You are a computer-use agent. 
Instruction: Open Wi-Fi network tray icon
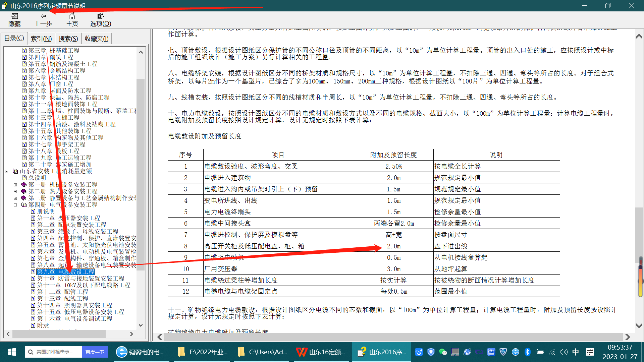coord(552,352)
